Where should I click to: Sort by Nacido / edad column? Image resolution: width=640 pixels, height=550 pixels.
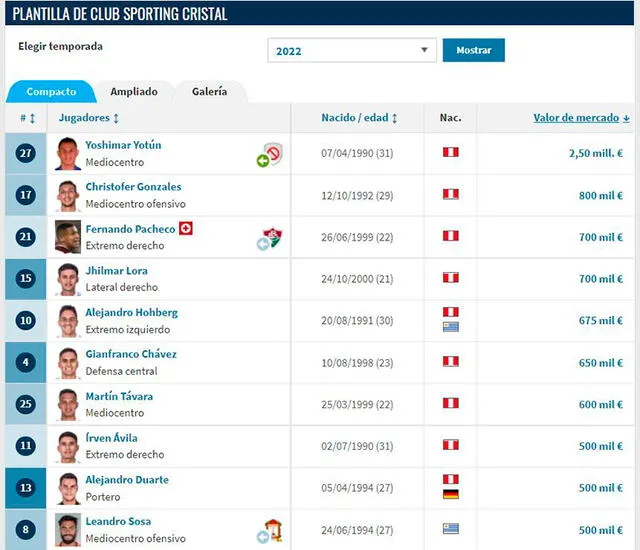358,118
